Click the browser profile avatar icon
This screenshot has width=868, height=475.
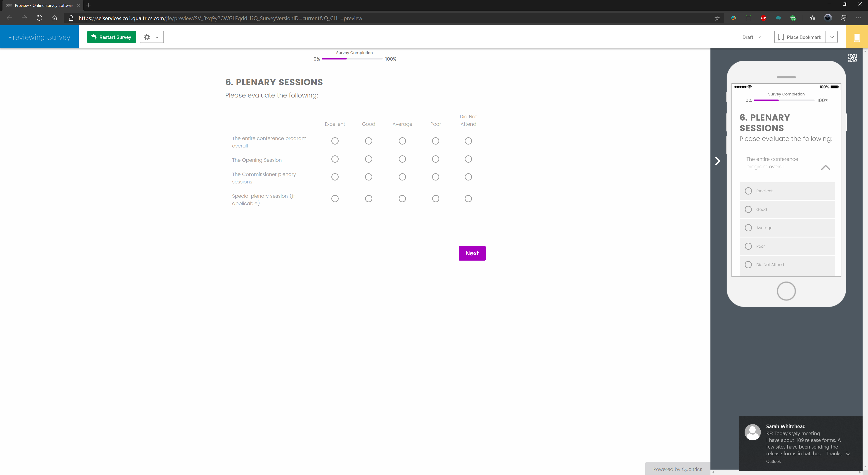pos(828,18)
